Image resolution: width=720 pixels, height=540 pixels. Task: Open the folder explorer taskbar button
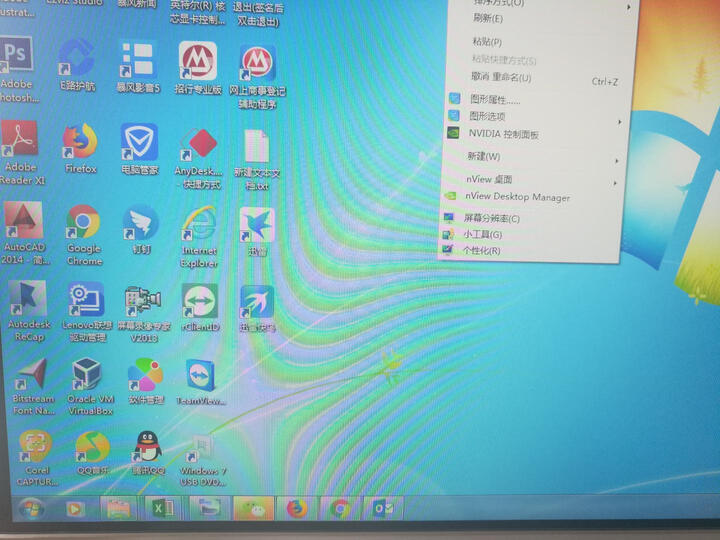(x=118, y=508)
